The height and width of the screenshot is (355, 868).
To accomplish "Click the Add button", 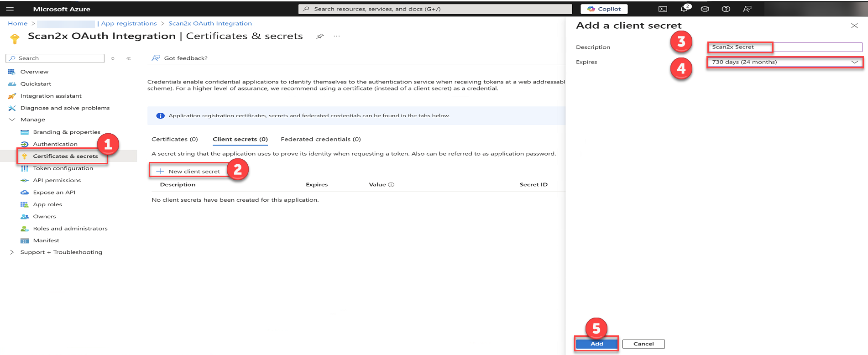I will pos(596,344).
